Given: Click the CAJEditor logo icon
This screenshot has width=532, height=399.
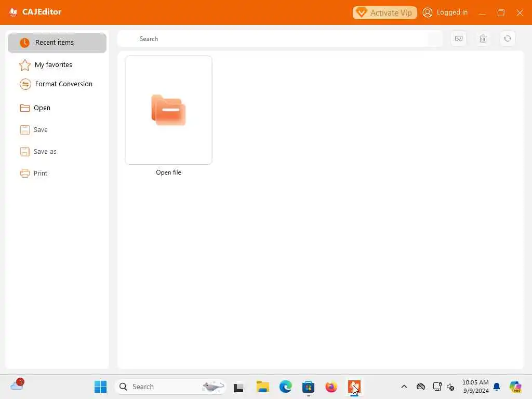Looking at the screenshot, I should coord(13,12).
